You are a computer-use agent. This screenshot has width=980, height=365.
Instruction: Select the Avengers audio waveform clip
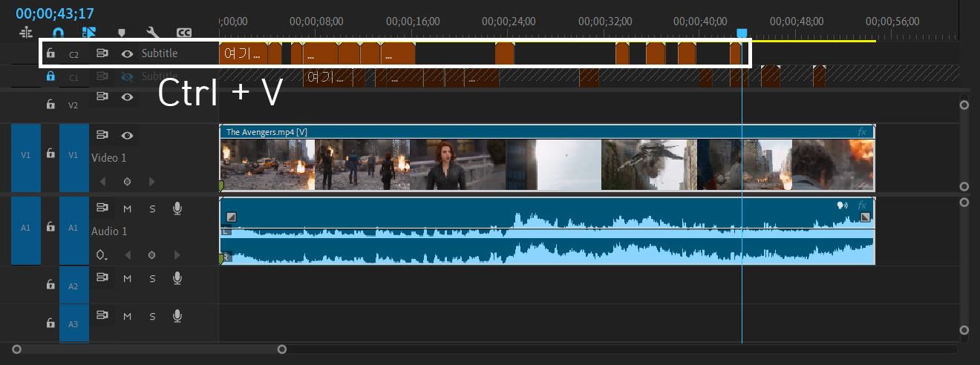547,231
